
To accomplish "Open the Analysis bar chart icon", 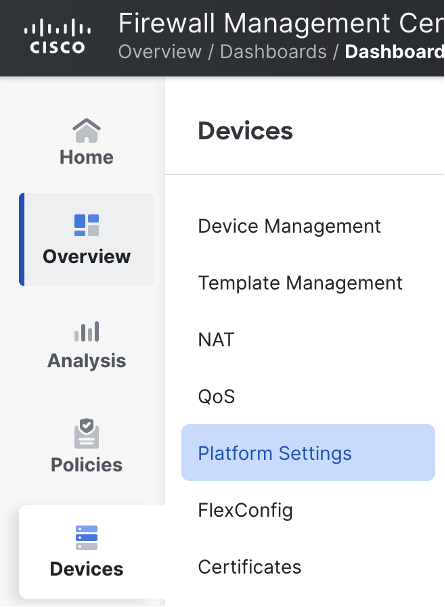I will [x=87, y=331].
